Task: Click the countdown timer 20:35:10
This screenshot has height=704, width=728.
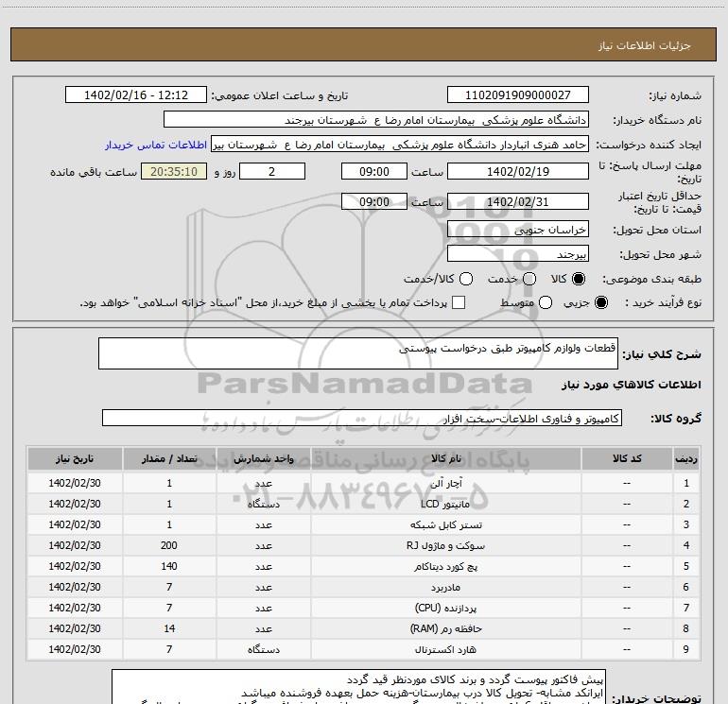Action: (x=174, y=172)
